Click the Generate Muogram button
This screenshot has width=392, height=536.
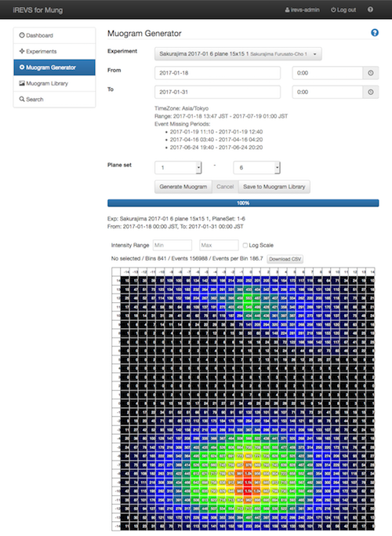tap(183, 187)
